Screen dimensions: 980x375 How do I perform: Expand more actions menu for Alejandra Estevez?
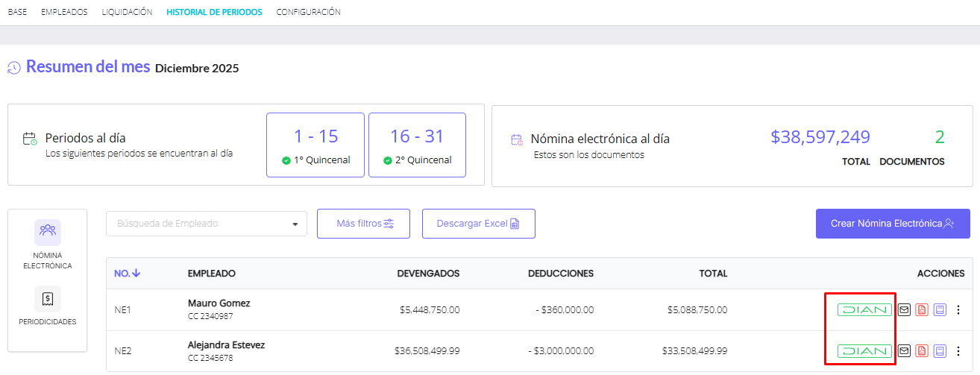958,351
